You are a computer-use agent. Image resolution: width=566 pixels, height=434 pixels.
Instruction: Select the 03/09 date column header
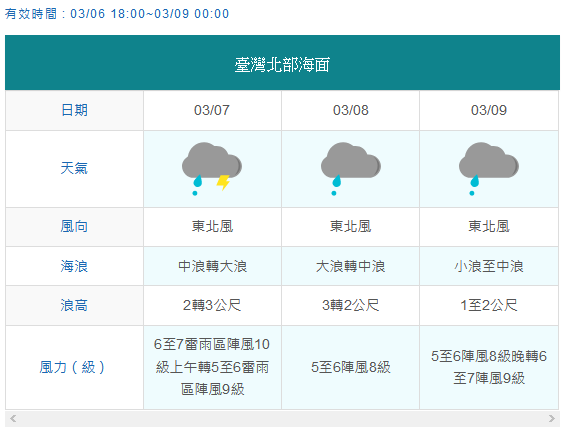(489, 110)
